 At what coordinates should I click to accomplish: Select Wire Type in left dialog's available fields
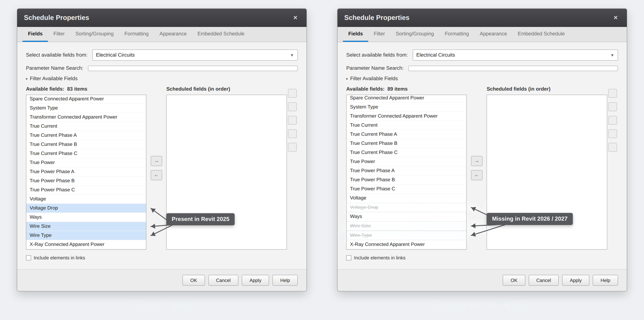[x=86, y=235]
